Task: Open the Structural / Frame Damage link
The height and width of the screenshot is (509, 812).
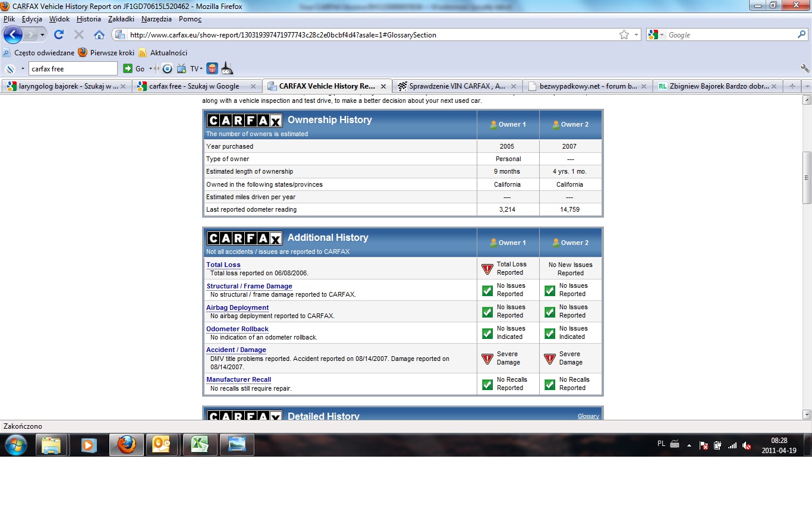Action: pos(250,286)
